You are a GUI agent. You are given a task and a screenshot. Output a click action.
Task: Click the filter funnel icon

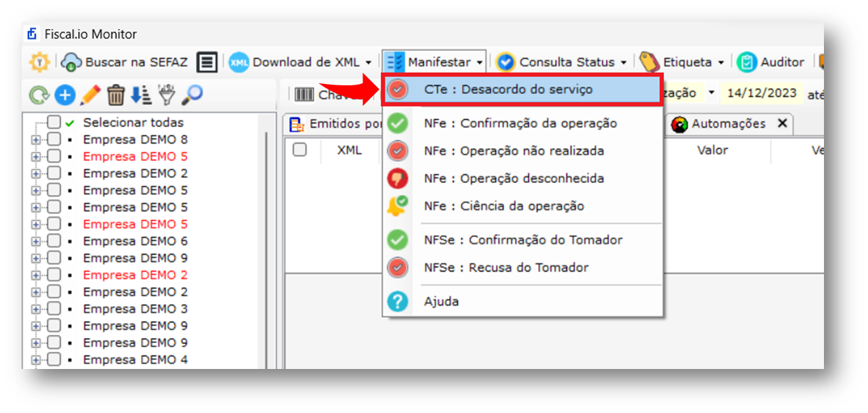pos(167,95)
